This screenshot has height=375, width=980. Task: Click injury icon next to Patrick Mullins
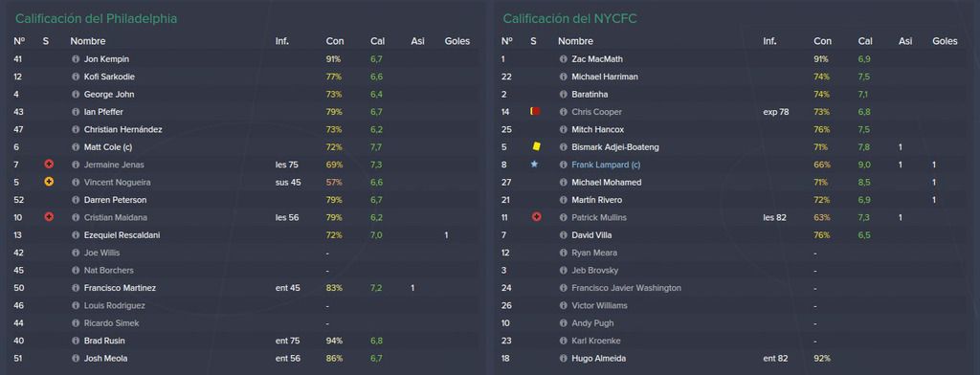click(x=536, y=217)
